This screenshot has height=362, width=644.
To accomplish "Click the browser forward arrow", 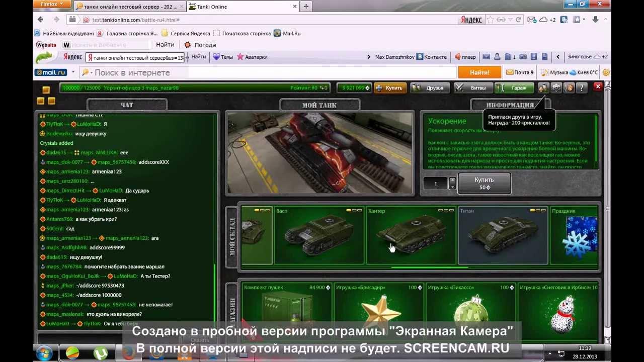I will click(x=56, y=20).
